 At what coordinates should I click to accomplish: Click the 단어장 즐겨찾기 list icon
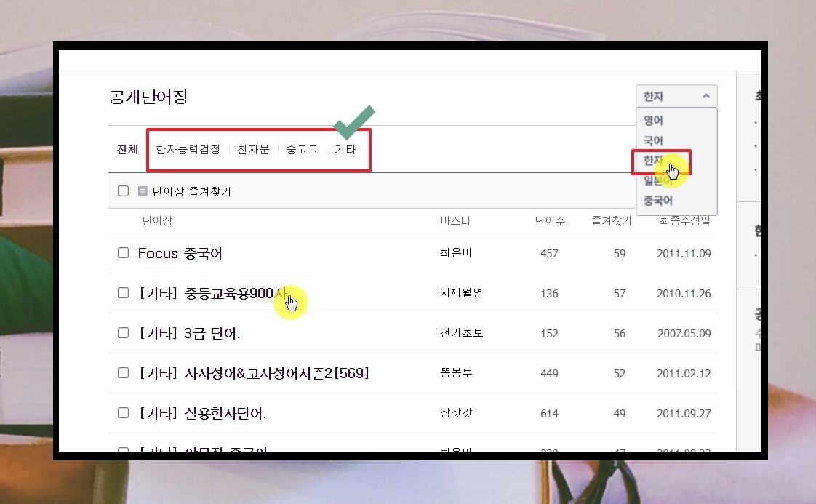point(143,191)
